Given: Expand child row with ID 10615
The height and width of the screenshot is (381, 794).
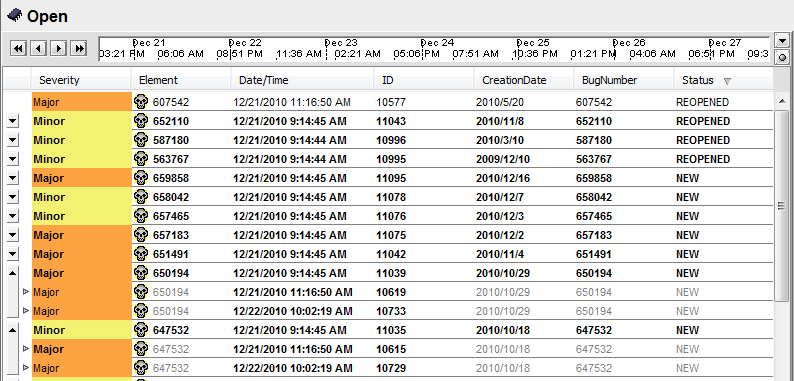Looking at the screenshot, I should pos(26,349).
